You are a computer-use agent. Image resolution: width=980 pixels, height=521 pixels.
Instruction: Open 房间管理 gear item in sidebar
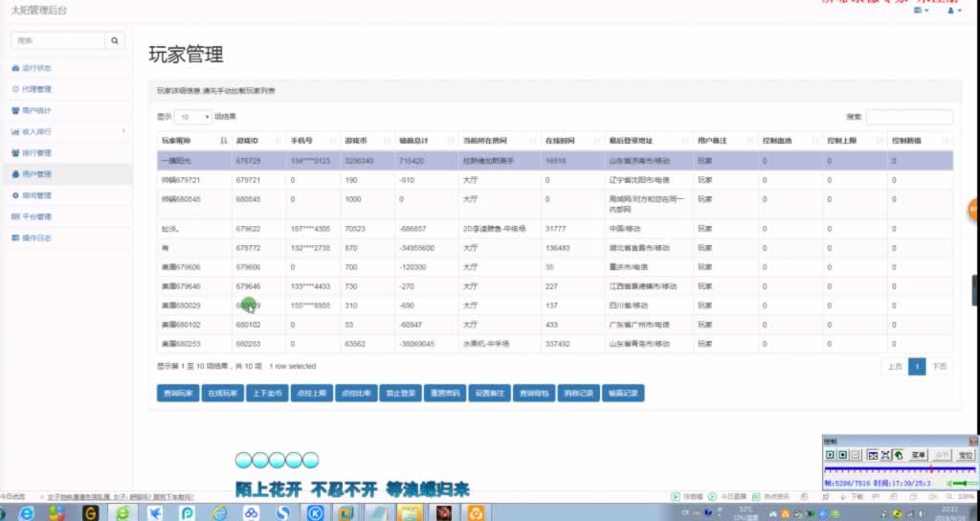click(x=36, y=195)
